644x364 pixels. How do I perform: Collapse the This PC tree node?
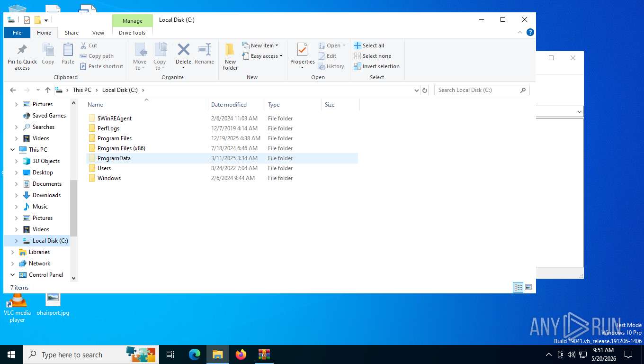point(13,150)
